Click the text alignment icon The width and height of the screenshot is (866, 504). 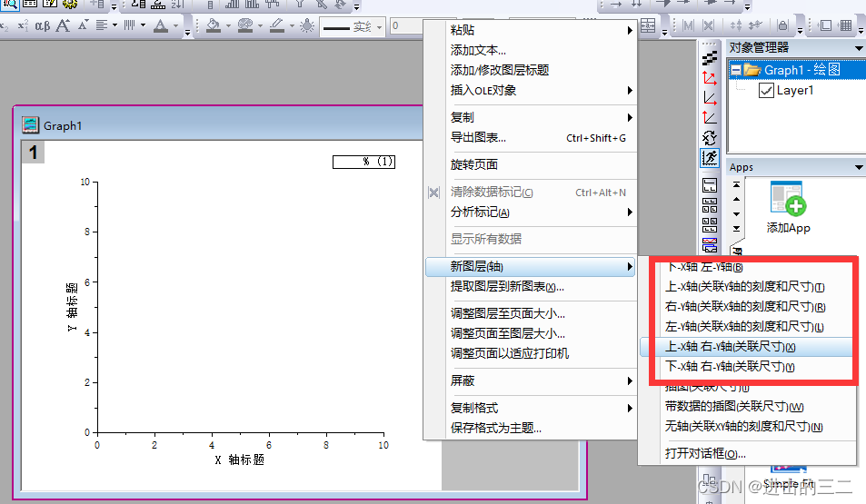102,25
